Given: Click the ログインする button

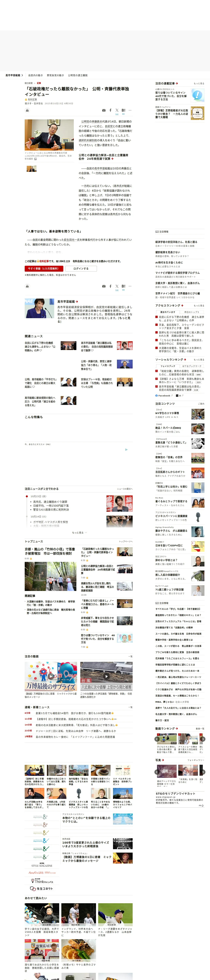Looking at the screenshot, I should point(81,269).
